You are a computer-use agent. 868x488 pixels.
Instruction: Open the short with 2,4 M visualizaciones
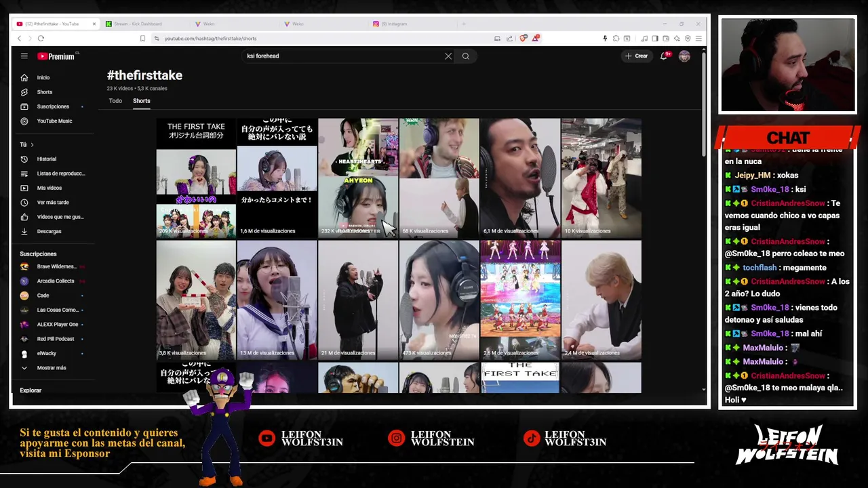[x=601, y=300]
